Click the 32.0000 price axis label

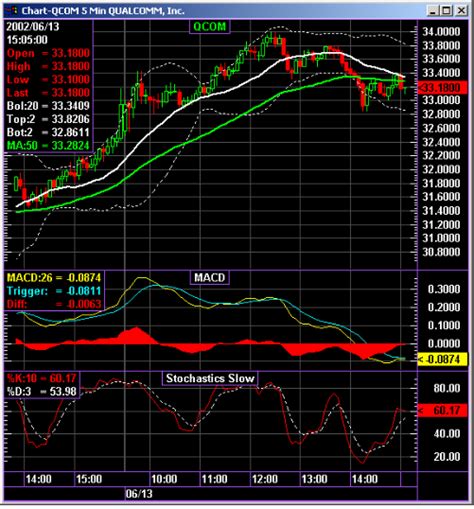point(441,169)
